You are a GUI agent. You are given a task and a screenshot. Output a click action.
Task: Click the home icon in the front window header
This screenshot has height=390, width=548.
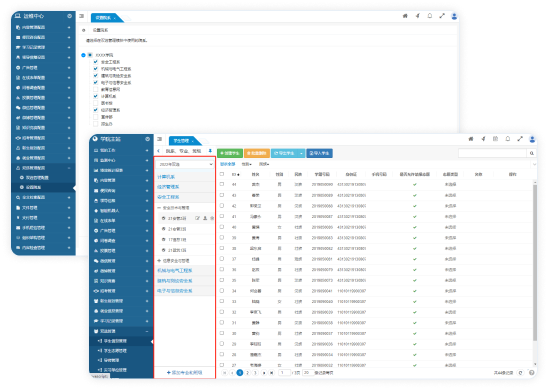471,139
